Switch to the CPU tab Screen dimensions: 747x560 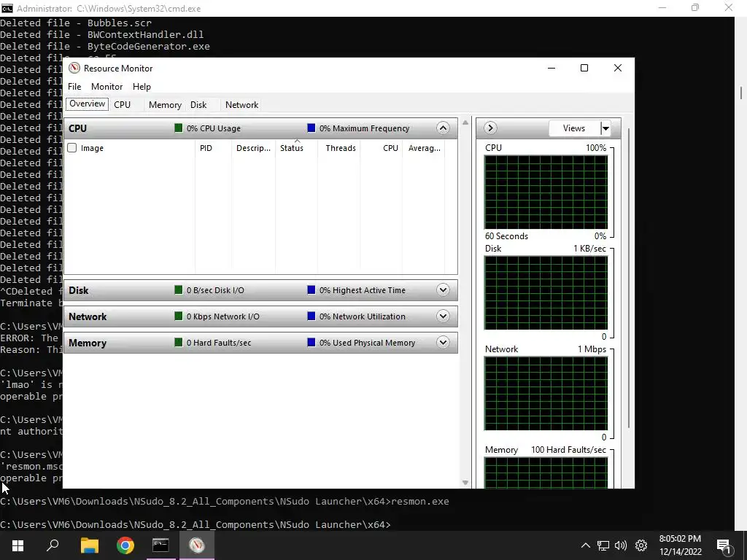point(122,105)
